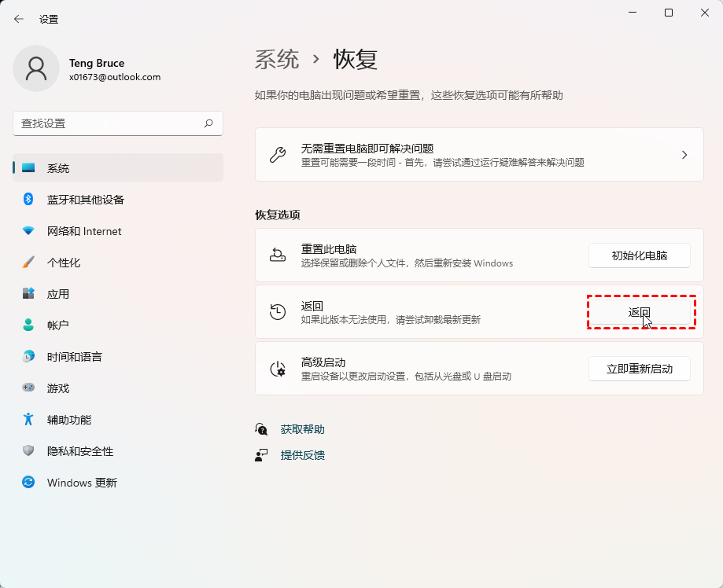Click the 初始化电脑 reset PC button
723x588 pixels.
pyautogui.click(x=639, y=255)
